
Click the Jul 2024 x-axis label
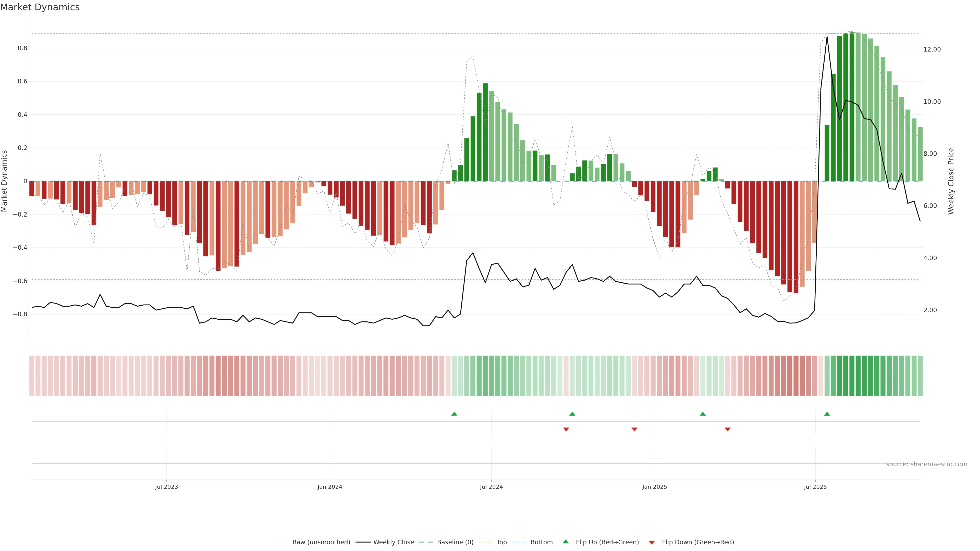click(x=491, y=487)
